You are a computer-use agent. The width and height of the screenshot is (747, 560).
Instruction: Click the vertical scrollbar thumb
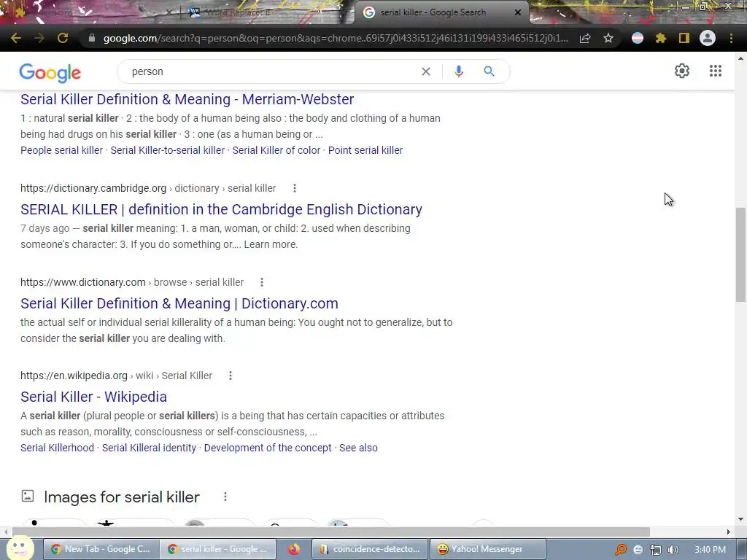coord(740,254)
